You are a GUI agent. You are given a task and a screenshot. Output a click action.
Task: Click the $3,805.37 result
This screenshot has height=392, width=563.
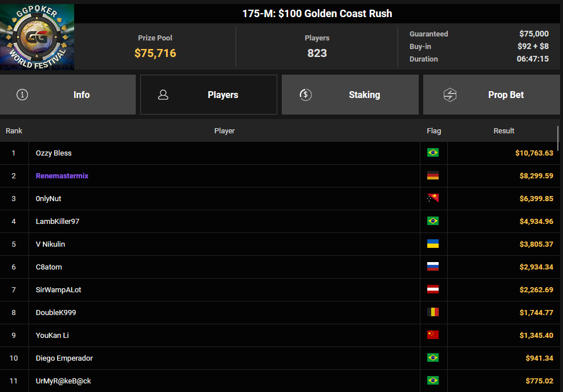(x=536, y=244)
